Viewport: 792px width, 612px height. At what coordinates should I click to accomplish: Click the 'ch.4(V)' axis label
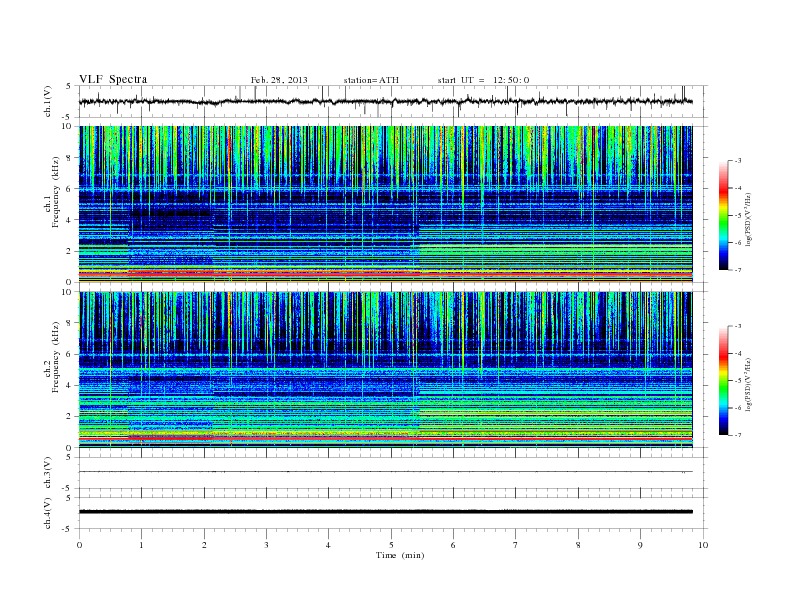click(47, 513)
